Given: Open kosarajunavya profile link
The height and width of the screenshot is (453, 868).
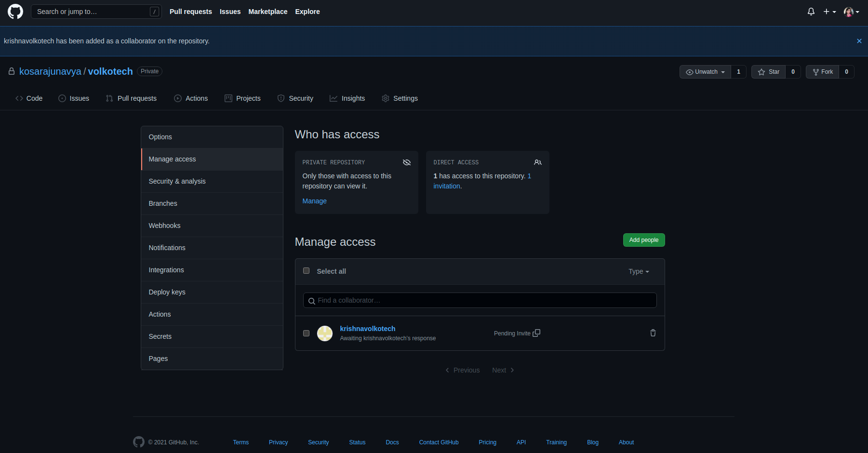Looking at the screenshot, I should [x=50, y=71].
